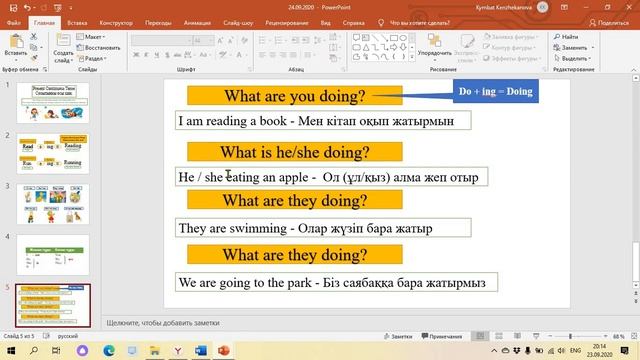The width and height of the screenshot is (640, 360).
Task: Toggle normal view button in status bar
Action: coord(480,336)
